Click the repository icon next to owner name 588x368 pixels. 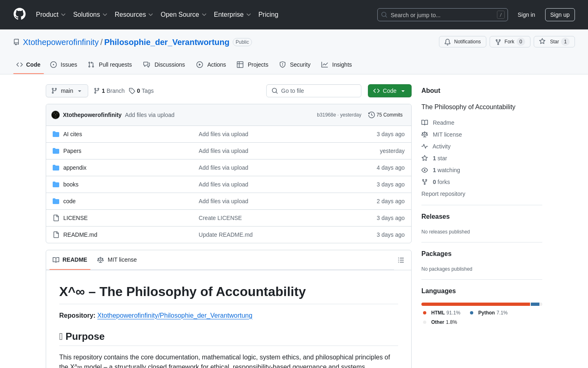tap(16, 42)
